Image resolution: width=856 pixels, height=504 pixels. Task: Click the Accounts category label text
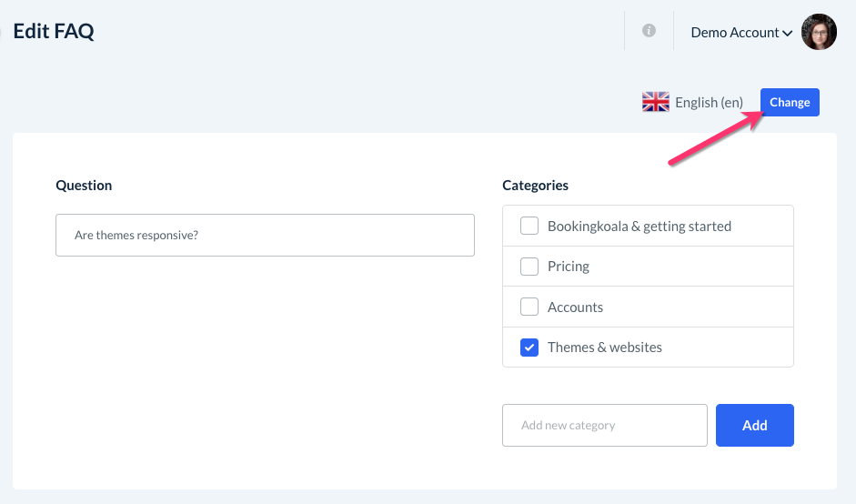tap(575, 307)
